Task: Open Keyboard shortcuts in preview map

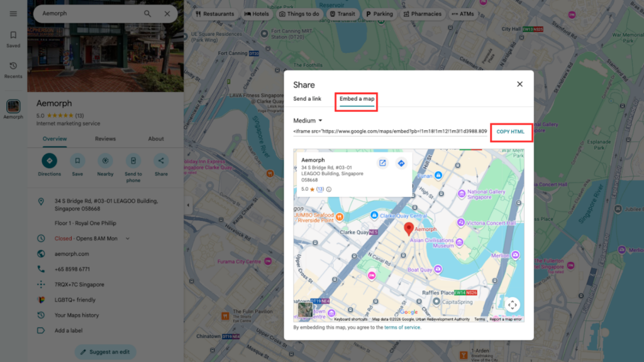Action: click(350, 319)
